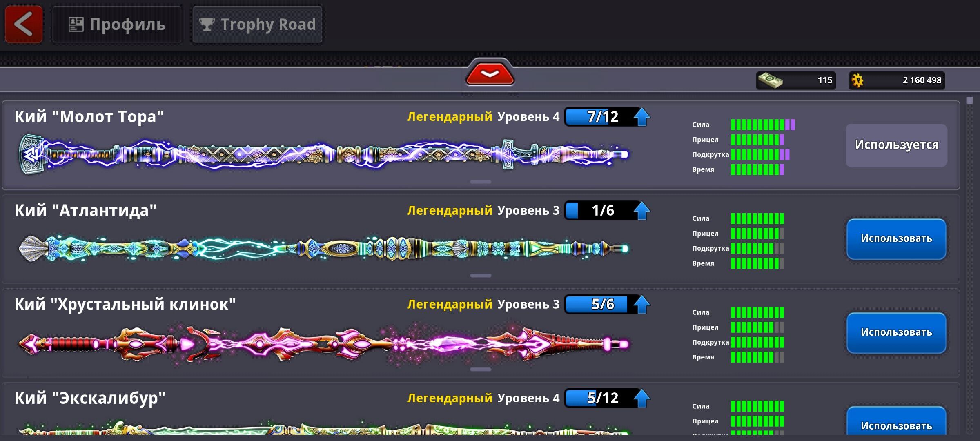Screen dimensions: 980x441
Task: Click Подкрутка stat bar of Молот Тора
Action: 760,155
